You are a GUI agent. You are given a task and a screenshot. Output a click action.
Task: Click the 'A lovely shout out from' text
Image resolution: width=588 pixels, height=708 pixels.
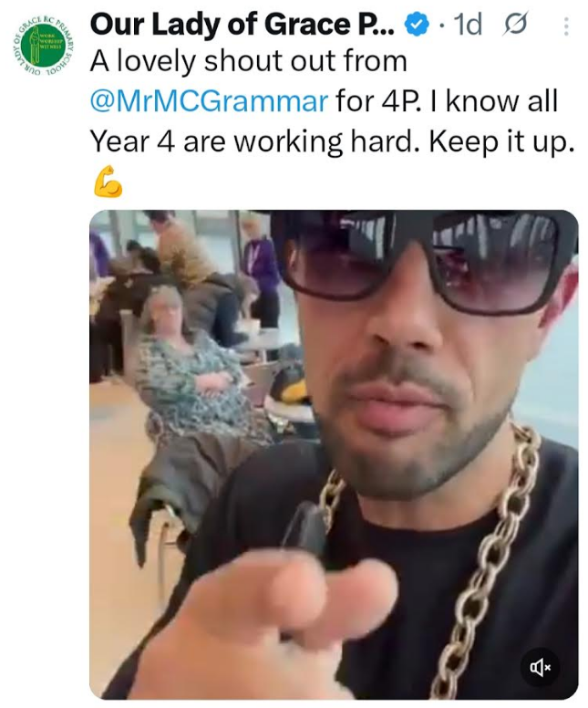[x=249, y=61]
